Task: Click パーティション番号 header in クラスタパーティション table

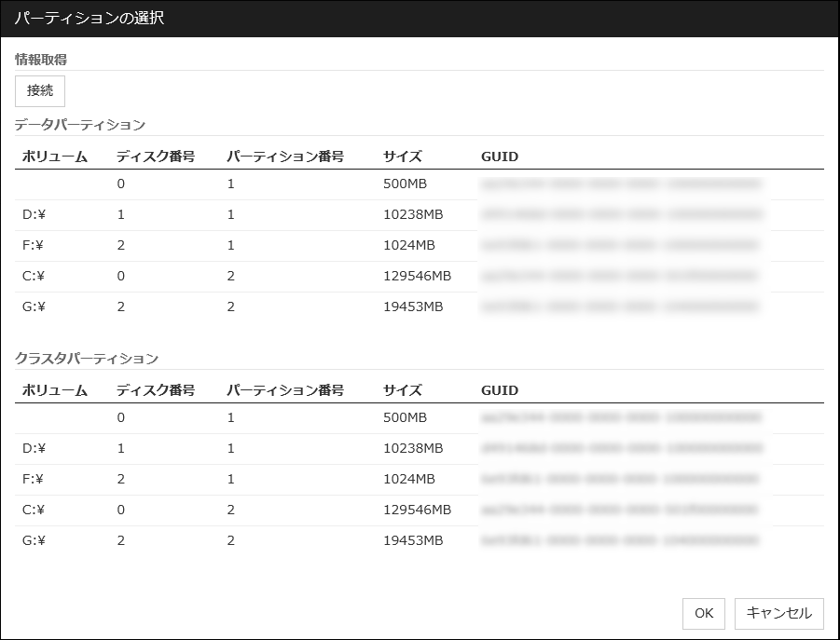Action: tap(285, 390)
